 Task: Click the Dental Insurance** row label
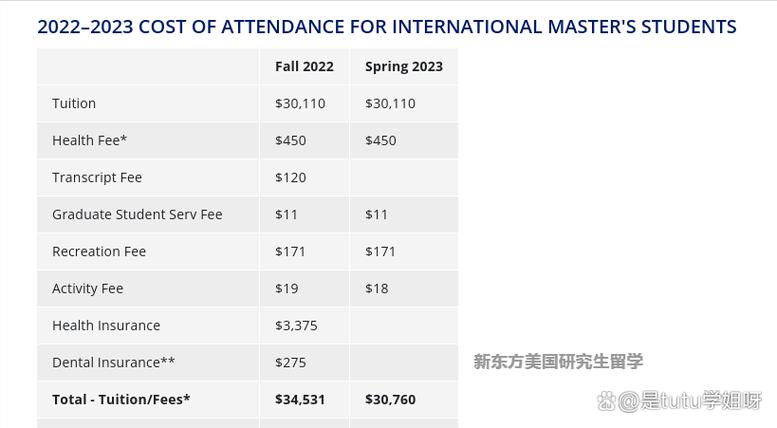113,363
